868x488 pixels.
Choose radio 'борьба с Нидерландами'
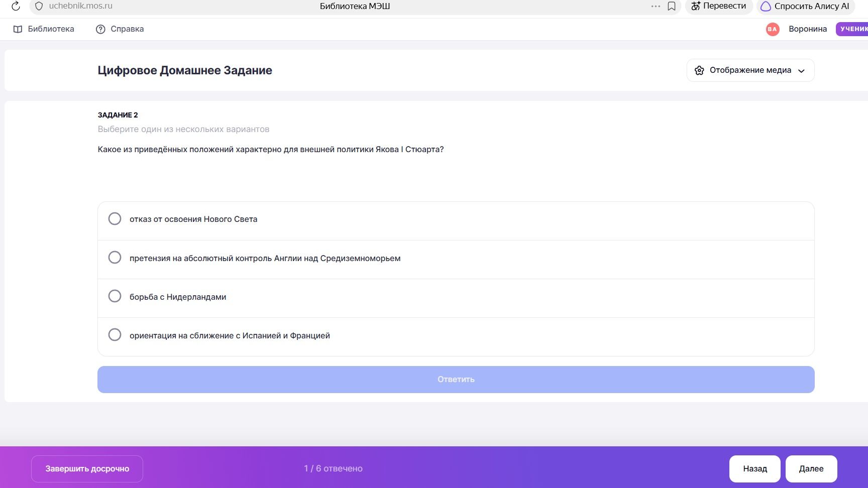(x=115, y=296)
